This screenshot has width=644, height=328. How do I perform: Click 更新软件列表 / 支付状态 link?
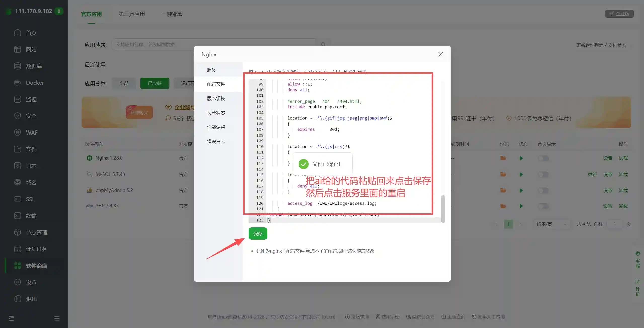601,45
